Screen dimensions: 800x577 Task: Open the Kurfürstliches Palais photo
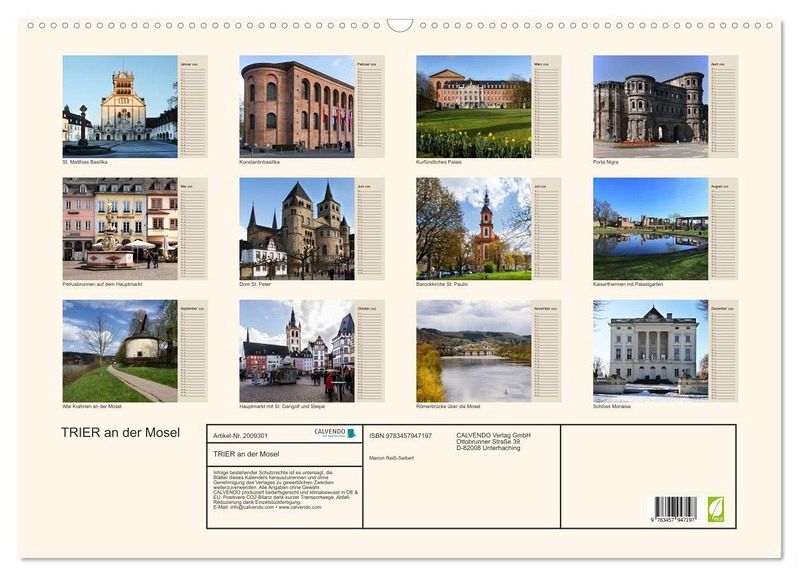474,106
